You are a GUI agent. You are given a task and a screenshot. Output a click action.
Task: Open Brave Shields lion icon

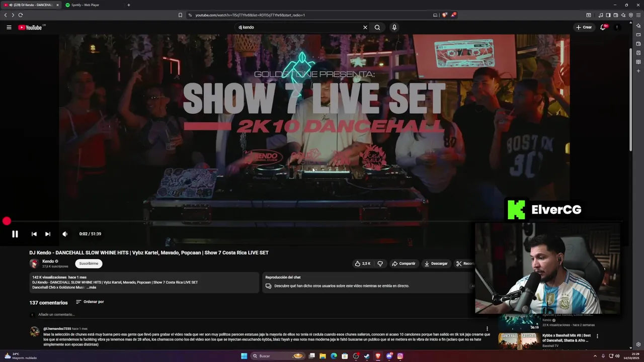pos(444,15)
